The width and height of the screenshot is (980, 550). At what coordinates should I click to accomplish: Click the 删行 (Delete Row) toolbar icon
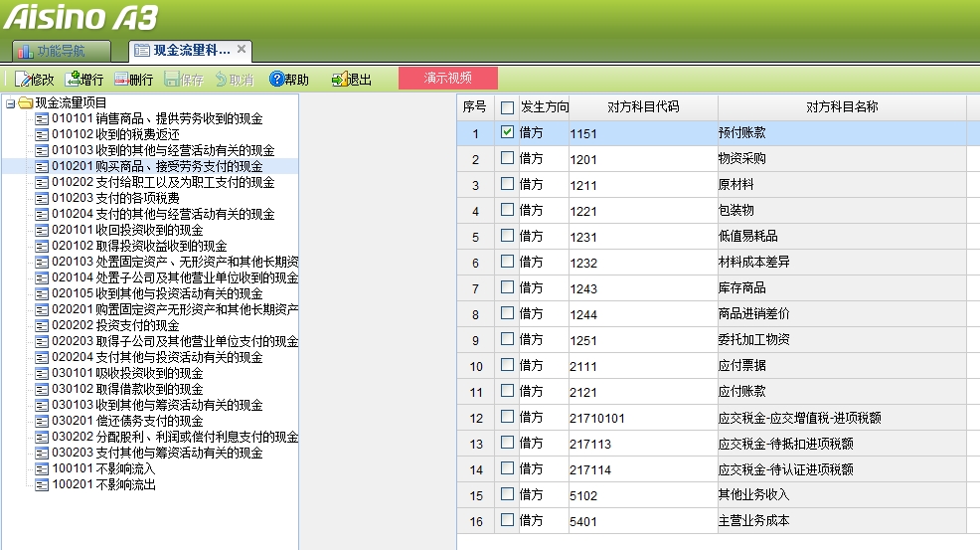122,80
